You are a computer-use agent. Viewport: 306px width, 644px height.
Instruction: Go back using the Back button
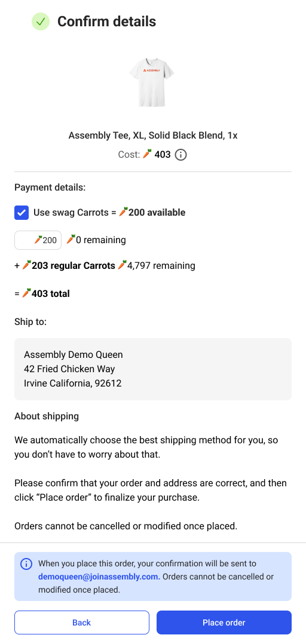click(x=82, y=622)
